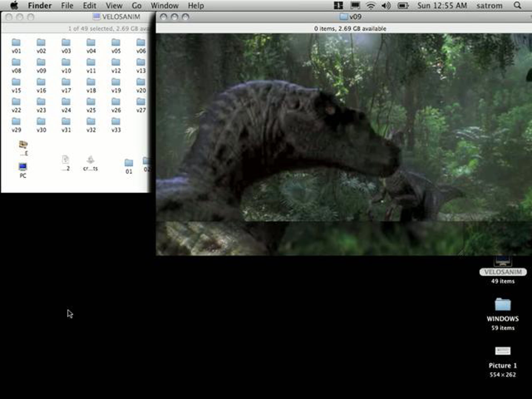Select folder v19 in VELOSANIM window

coord(116,85)
